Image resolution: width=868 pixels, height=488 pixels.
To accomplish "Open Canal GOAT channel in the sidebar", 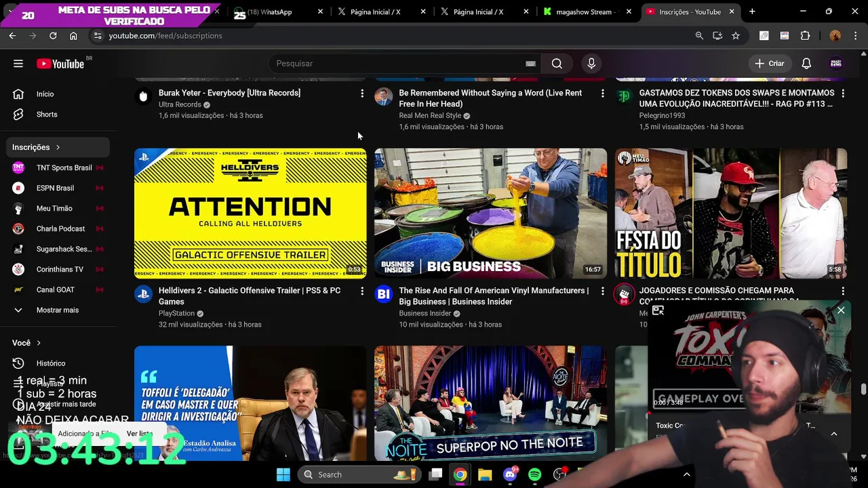I will coord(59,289).
